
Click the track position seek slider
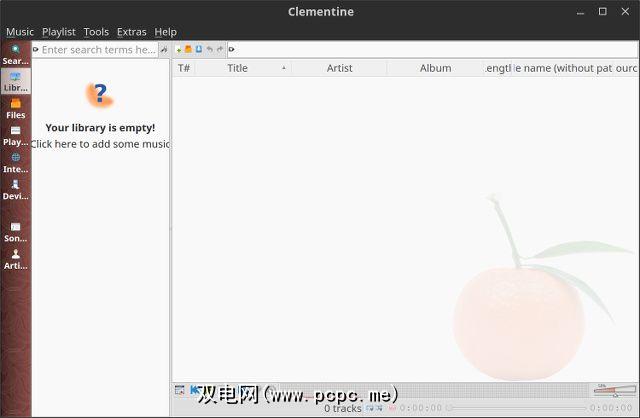tap(516, 408)
